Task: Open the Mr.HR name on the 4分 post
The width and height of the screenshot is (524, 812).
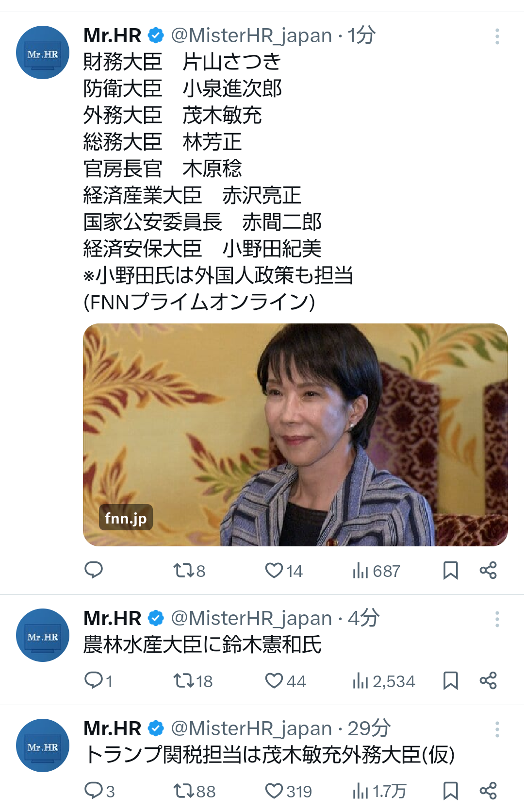Action: [113, 618]
